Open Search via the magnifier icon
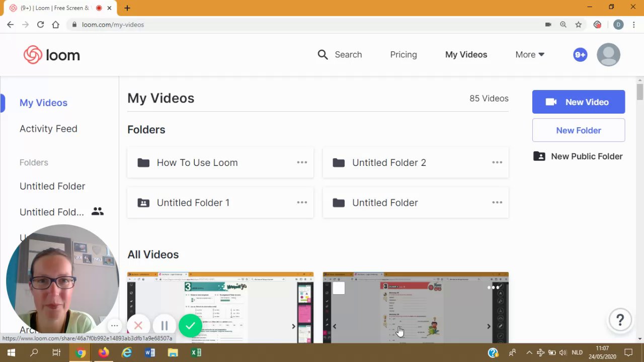This screenshot has height=362, width=644. (x=323, y=55)
